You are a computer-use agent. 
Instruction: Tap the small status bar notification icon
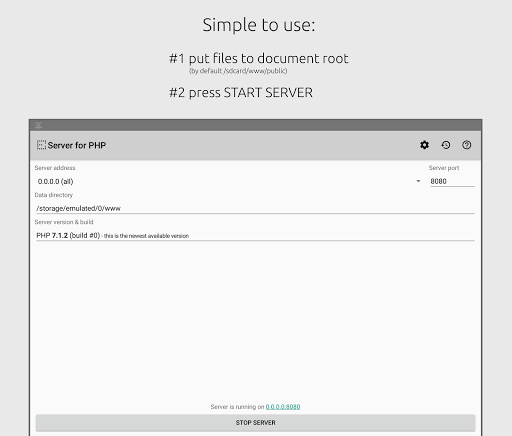click(x=38, y=125)
